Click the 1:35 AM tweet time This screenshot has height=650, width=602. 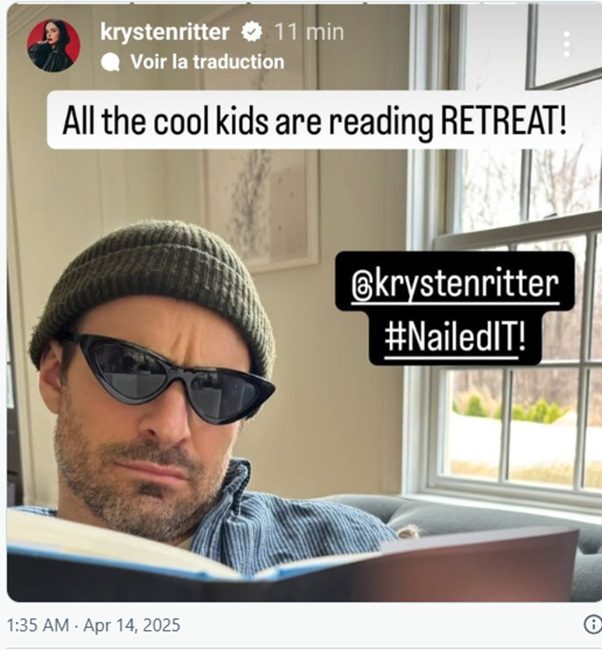(38, 625)
